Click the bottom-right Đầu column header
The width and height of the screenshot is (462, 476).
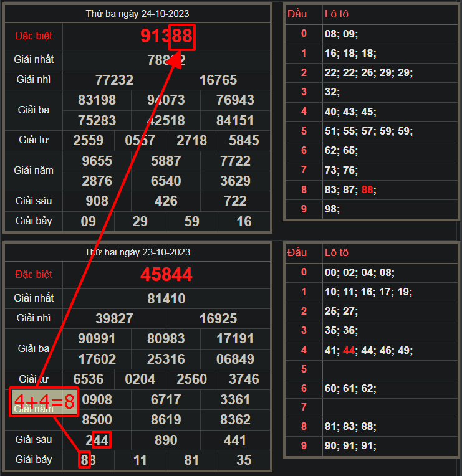pos(297,252)
